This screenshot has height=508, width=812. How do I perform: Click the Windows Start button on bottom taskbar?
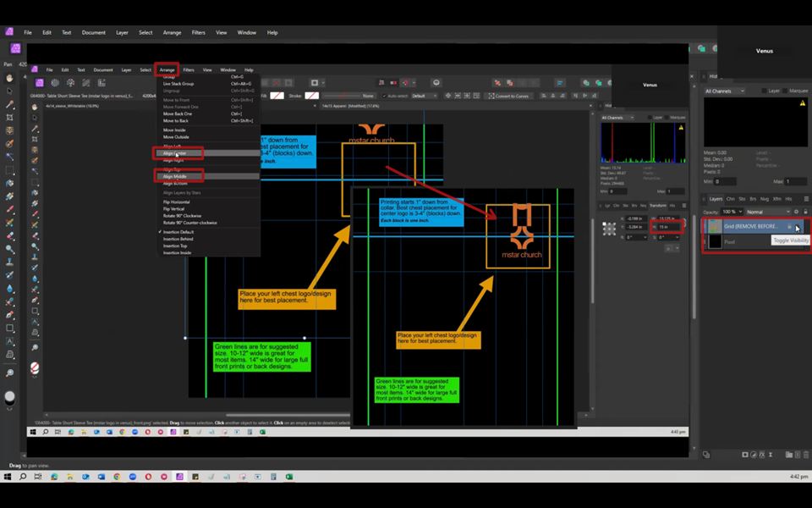coord(8,477)
